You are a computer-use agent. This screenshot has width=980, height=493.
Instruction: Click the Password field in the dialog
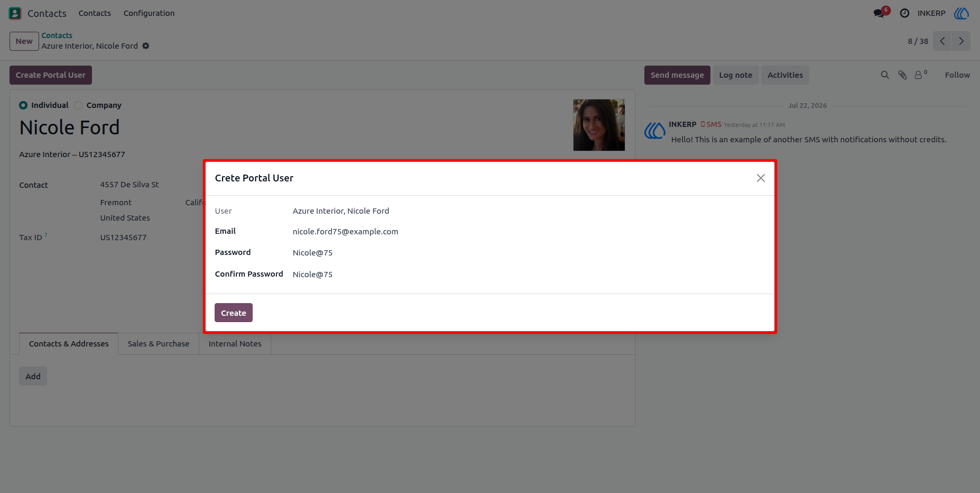tap(529, 253)
